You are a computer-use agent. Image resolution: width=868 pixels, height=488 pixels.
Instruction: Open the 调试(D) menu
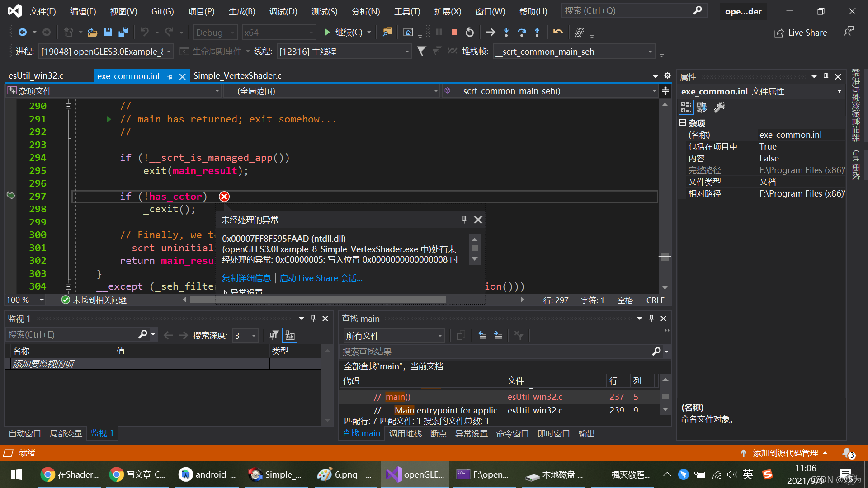[x=283, y=11]
